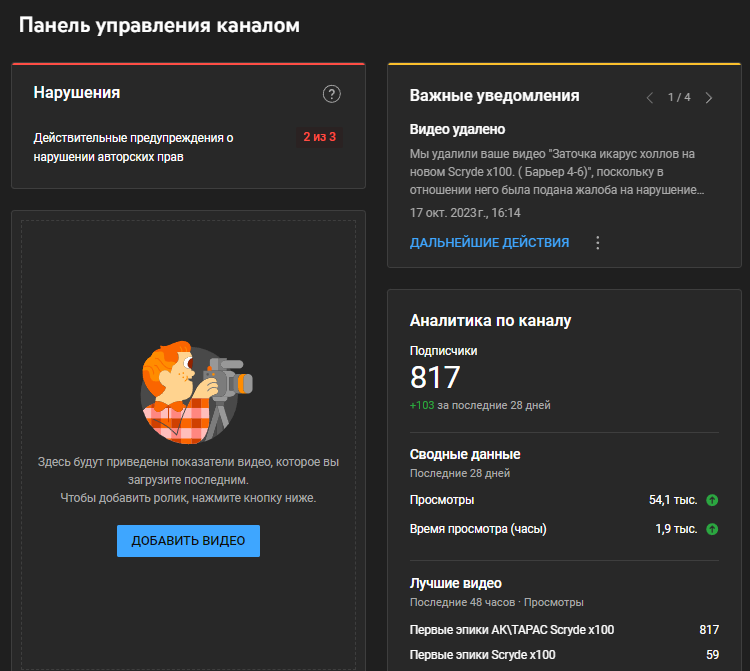This screenshot has height=671, width=750.
Task: Click the red '2 из 3' strikes badge
Action: (319, 137)
